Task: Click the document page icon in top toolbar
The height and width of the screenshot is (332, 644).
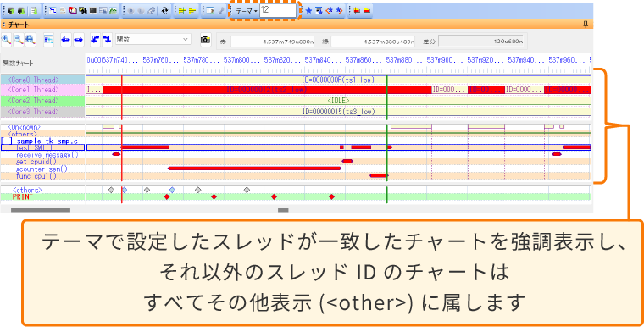Action: 35,11
